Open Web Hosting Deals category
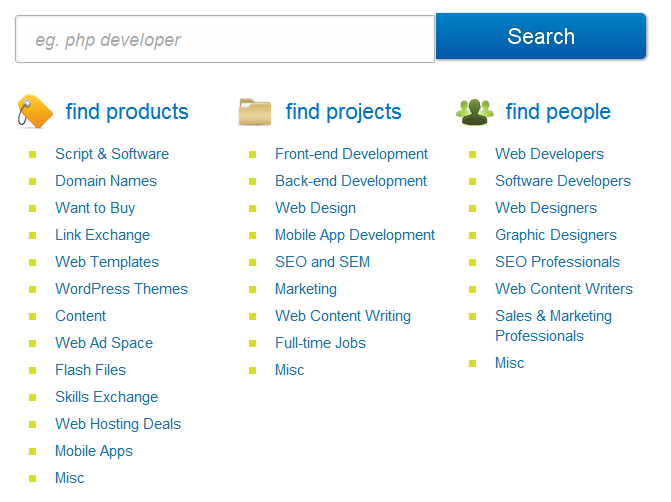This screenshot has width=671, height=502. [x=118, y=424]
